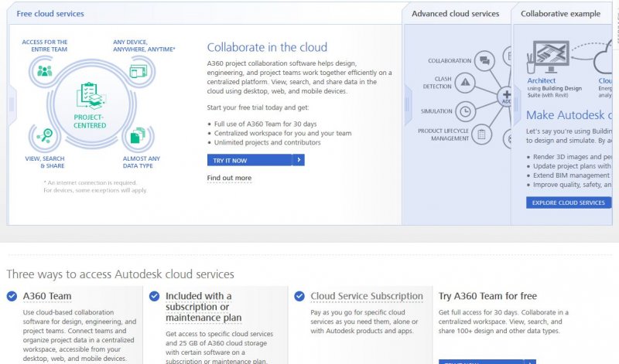The image size is (619, 364).
Task: Click the A360 Team checkmark icon
Action: click(12, 296)
